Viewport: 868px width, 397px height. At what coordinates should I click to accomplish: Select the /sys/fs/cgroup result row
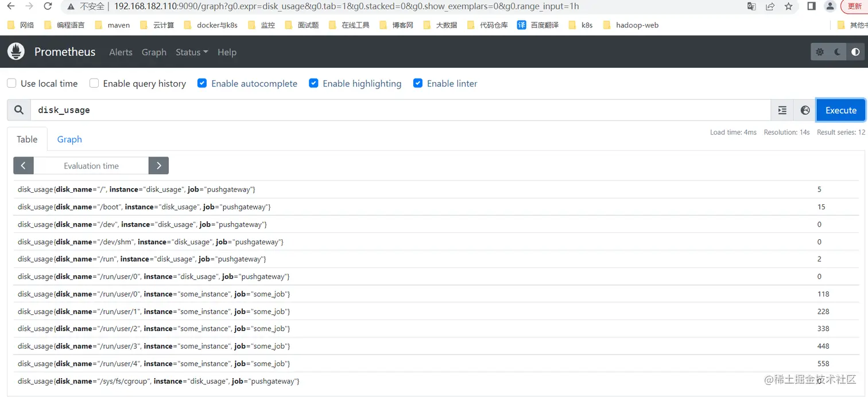(x=436, y=381)
